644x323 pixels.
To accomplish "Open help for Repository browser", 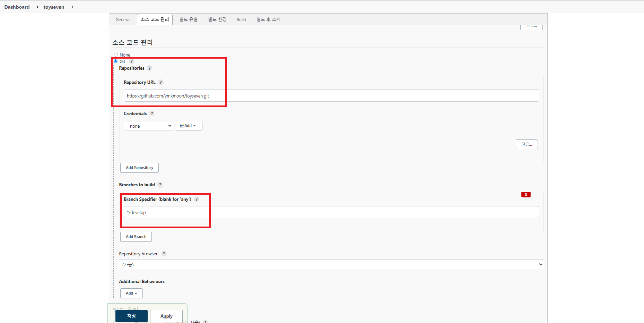I will pos(164,254).
